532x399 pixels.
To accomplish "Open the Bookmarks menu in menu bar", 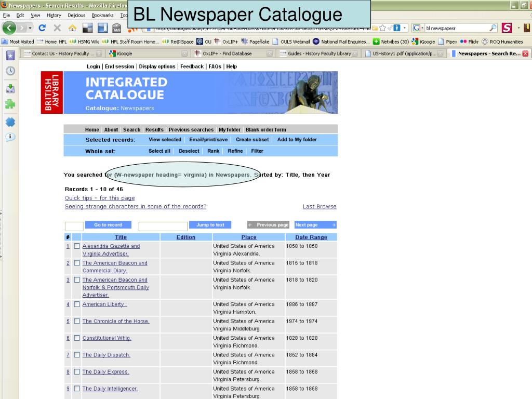I will coord(102,15).
